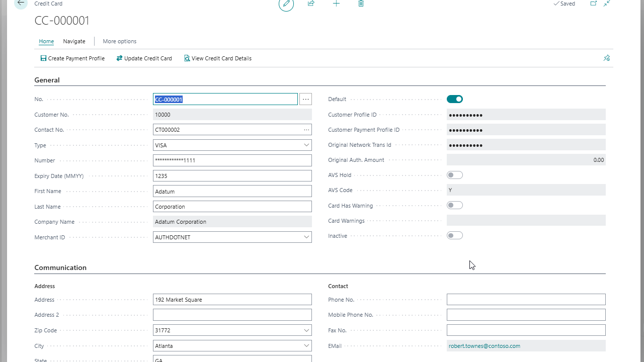Viewport: 644px width, 362px height.
Task: Click the trash delete icon
Action: (361, 4)
